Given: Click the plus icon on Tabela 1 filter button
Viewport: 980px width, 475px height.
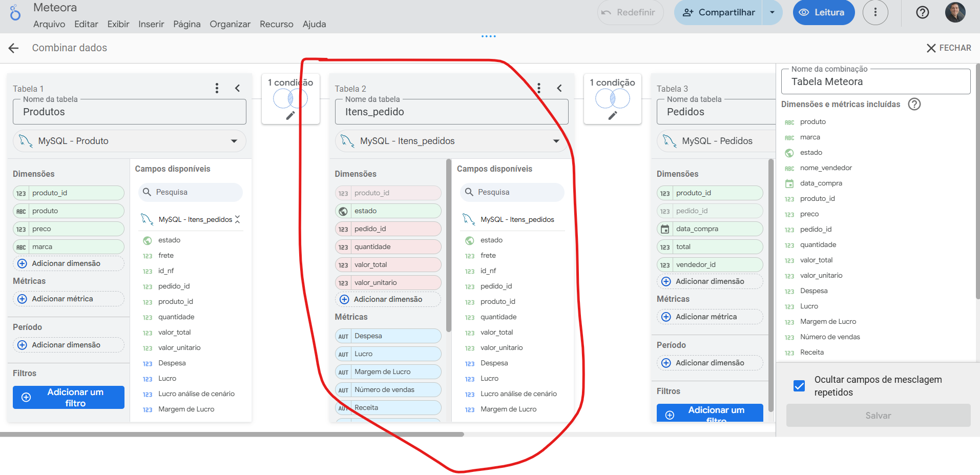Looking at the screenshot, I should [26, 398].
